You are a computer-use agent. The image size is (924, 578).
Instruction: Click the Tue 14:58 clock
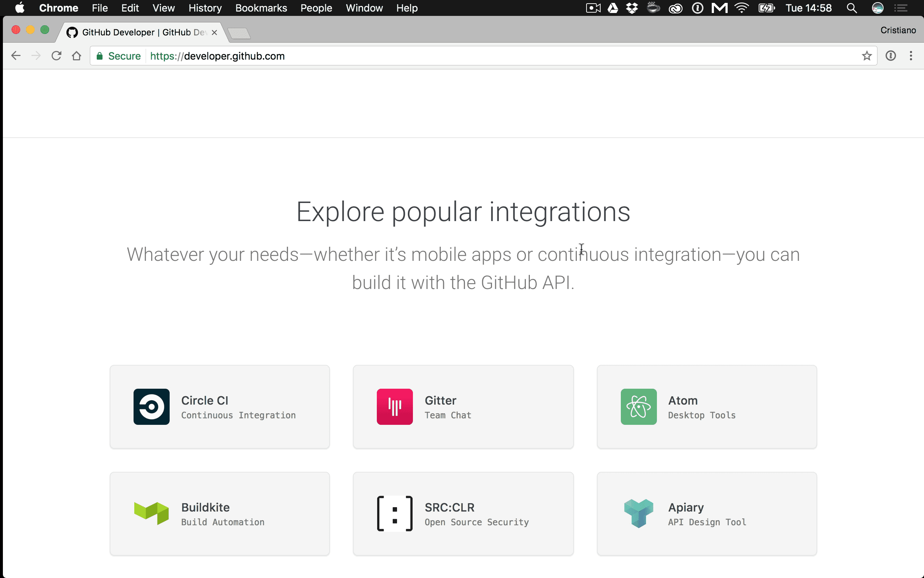point(808,8)
